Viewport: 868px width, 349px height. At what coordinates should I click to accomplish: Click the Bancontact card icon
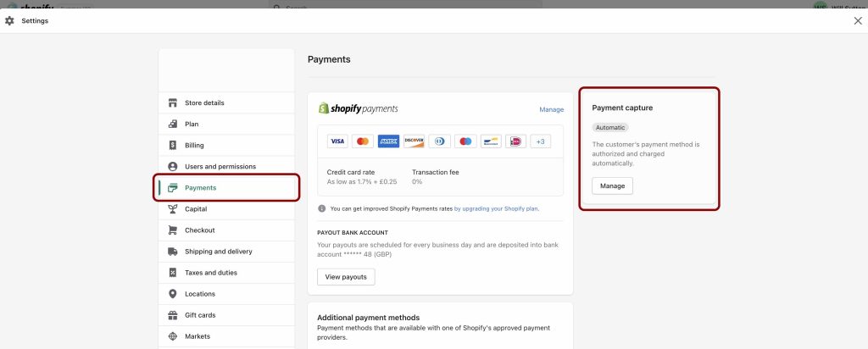491,141
